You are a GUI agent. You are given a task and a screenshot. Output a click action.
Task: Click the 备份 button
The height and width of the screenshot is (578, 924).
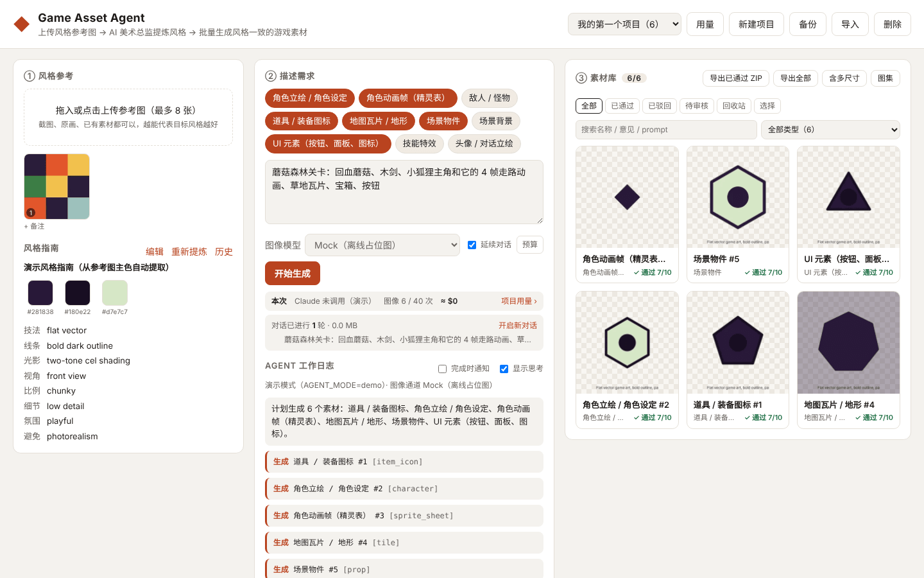click(808, 24)
